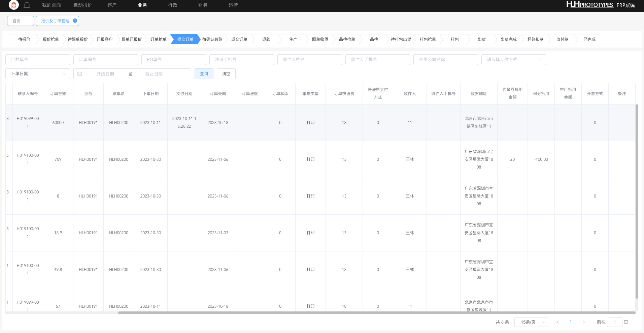Select the 跟单收货 workflow step
The width and height of the screenshot is (644, 333).
320,39
